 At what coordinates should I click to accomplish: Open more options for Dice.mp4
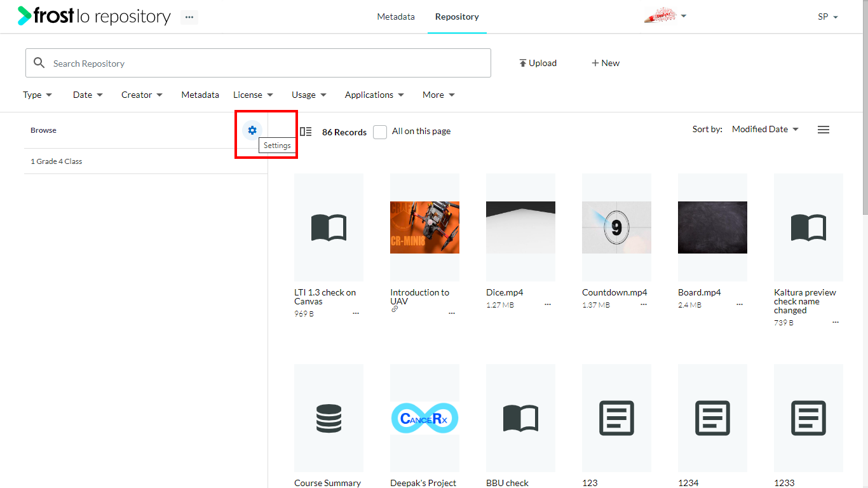(548, 305)
